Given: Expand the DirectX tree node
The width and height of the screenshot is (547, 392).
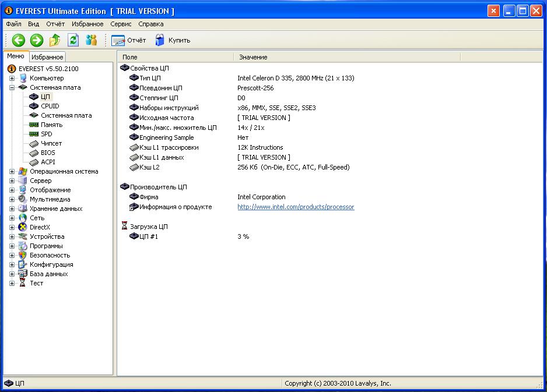Looking at the screenshot, I should [12, 227].
